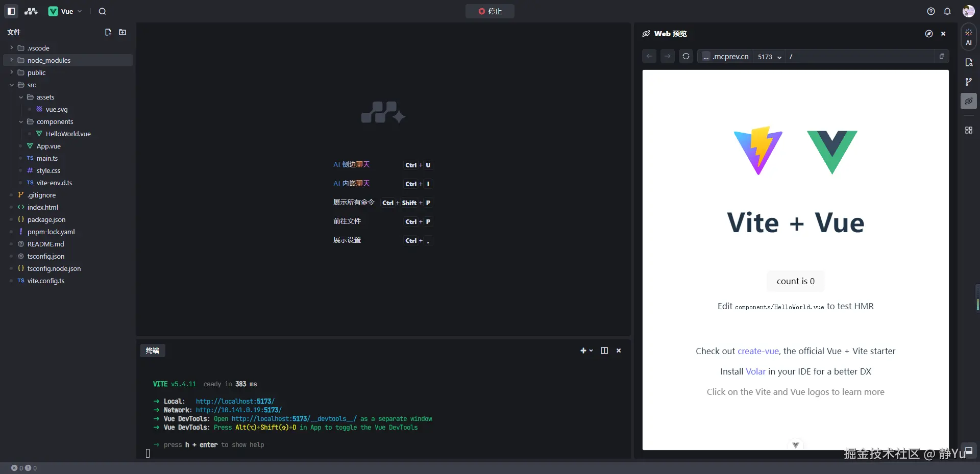Toggle the Vue DevTools button in the preview

click(x=796, y=445)
